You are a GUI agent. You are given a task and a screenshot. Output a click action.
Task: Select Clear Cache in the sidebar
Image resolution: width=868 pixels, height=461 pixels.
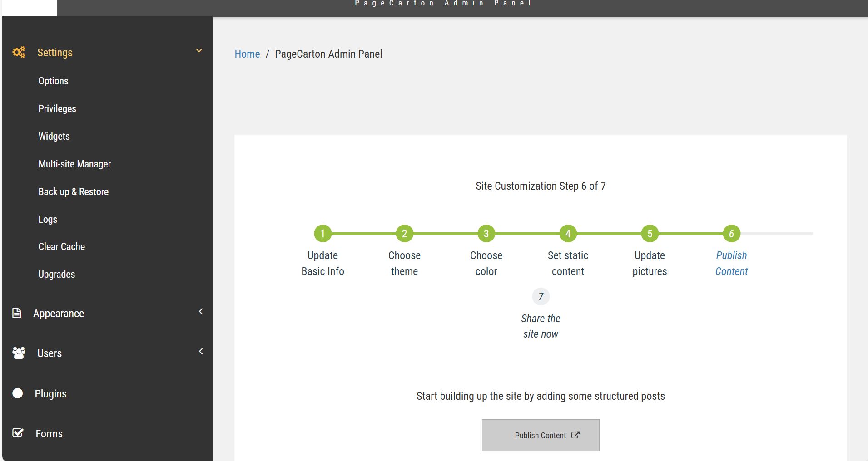[61, 247]
